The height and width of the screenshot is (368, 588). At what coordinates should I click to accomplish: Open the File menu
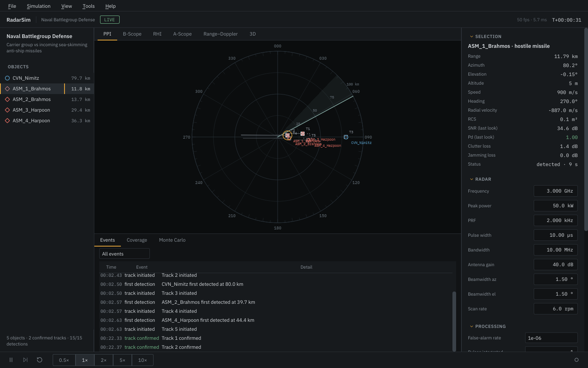point(12,6)
